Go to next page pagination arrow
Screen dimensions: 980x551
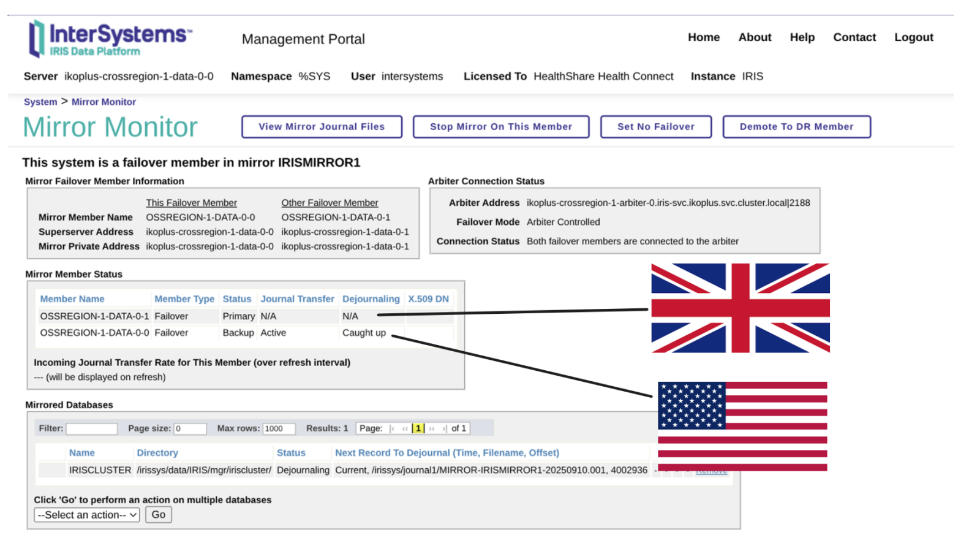[432, 428]
